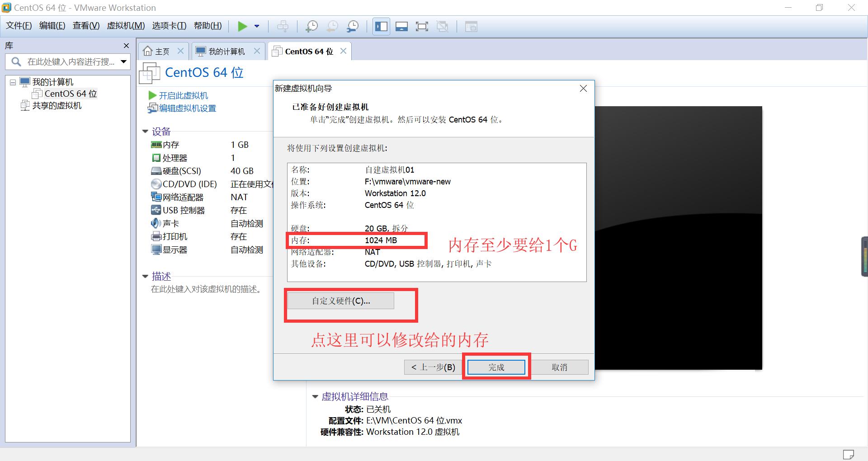Click 自建虚拟机01 name value
868x461 pixels.
(x=390, y=170)
